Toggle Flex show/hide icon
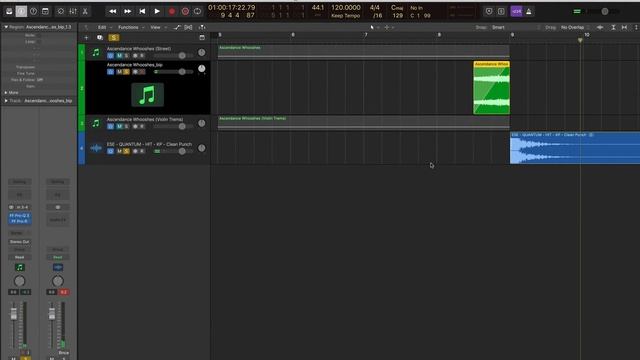The height and width of the screenshot is (360, 640). point(188,27)
